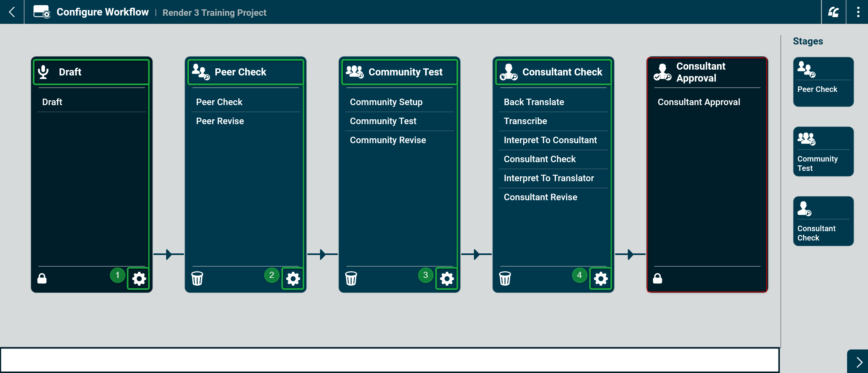Click the empty white bar at bottom
Image resolution: width=868 pixels, height=373 pixels.
click(390, 360)
